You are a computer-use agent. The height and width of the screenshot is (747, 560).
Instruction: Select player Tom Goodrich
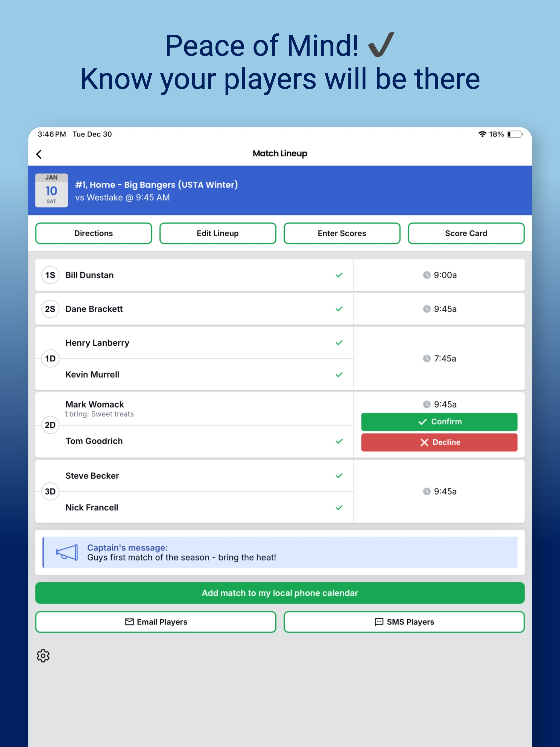point(94,441)
